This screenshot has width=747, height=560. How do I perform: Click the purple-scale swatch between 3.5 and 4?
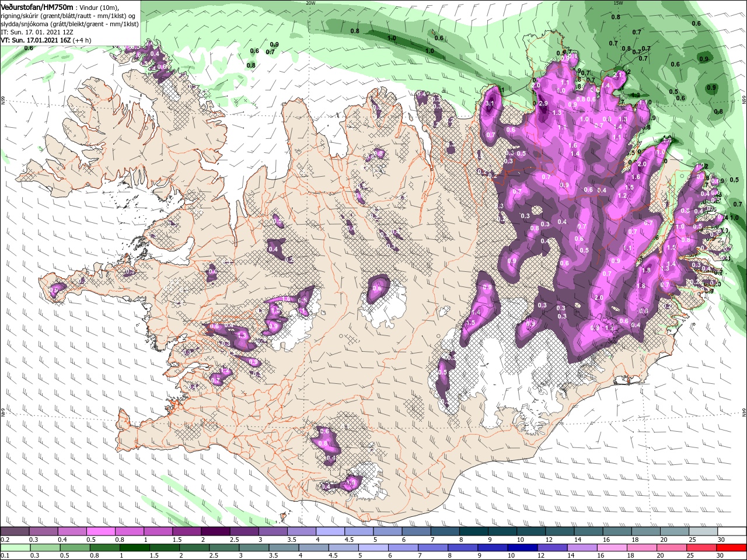pyautogui.click(x=301, y=531)
